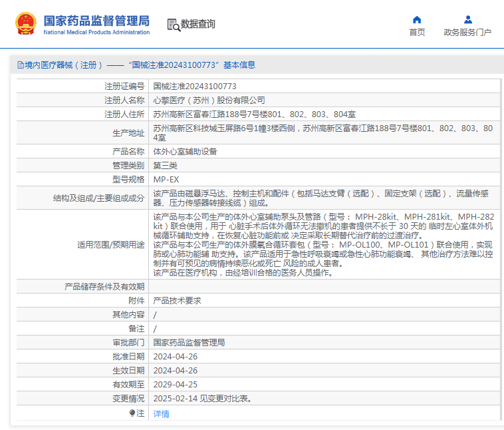This screenshot has width=504, height=430.
Task: Select the header text 境内医疗器械（注册）
Action: pyautogui.click(x=64, y=65)
